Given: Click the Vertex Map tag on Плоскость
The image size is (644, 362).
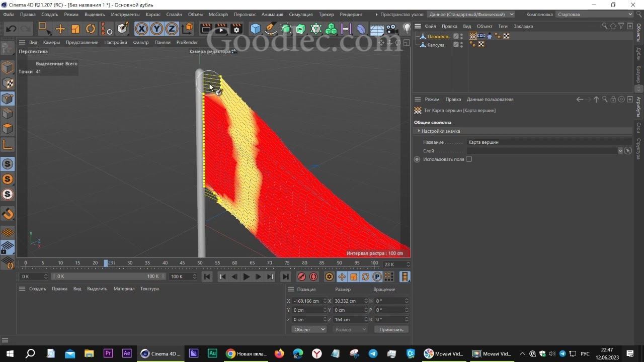Looking at the screenshot, I should coord(473,36).
